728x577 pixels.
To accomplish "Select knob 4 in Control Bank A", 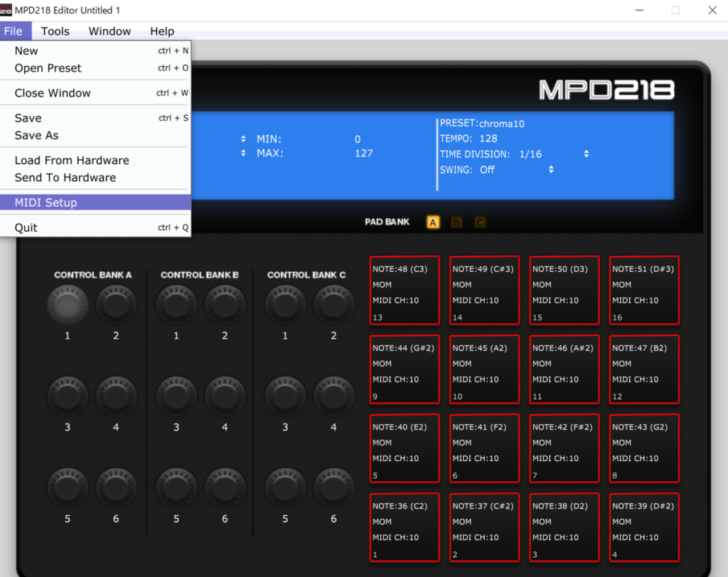I will [116, 397].
